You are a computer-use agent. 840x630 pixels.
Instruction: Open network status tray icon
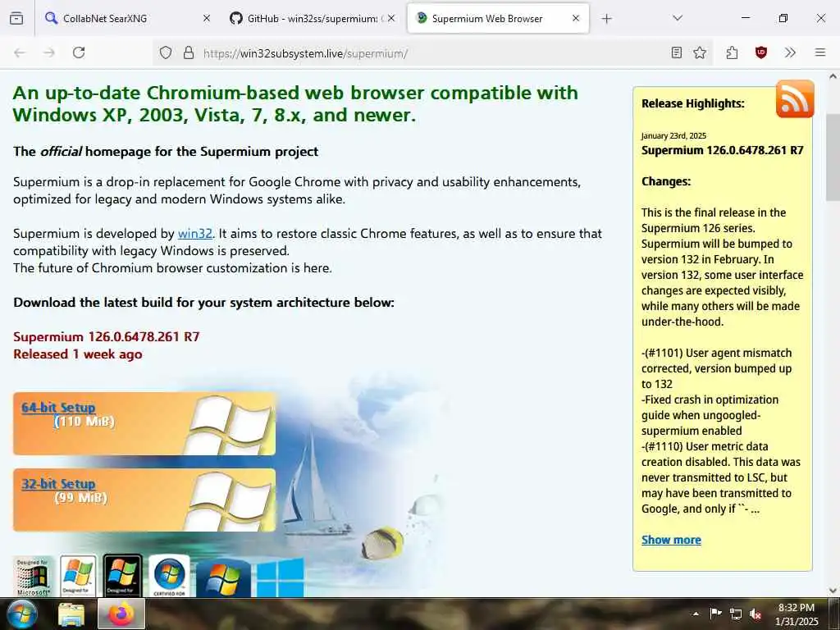(x=736, y=614)
